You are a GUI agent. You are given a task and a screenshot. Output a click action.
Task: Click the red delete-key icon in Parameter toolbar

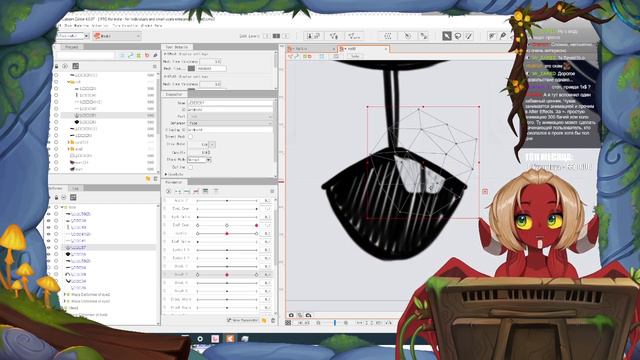(x=196, y=191)
